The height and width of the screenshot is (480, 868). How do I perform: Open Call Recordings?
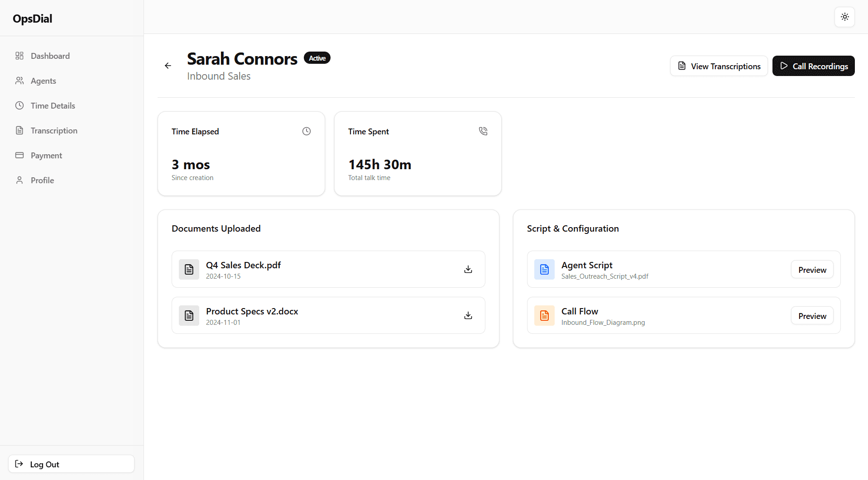click(x=813, y=66)
